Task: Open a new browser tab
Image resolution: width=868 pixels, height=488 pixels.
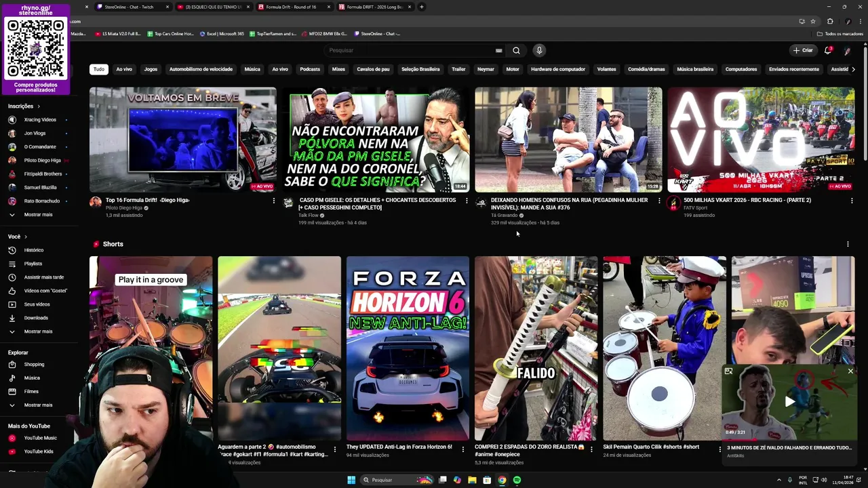Action: click(422, 7)
